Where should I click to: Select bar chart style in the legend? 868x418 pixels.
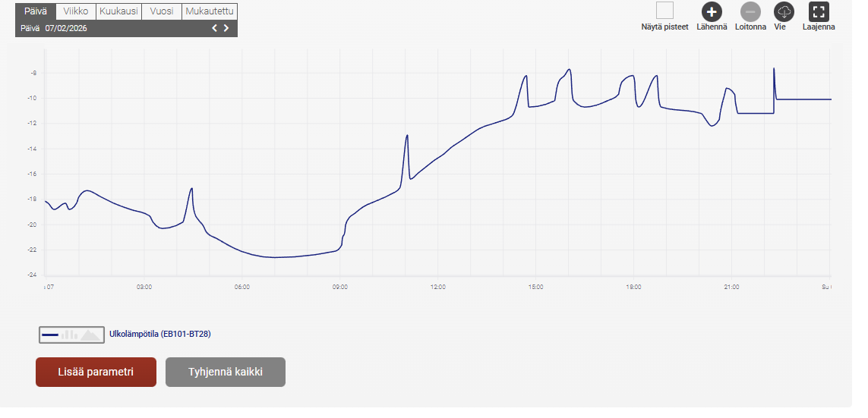point(70,334)
